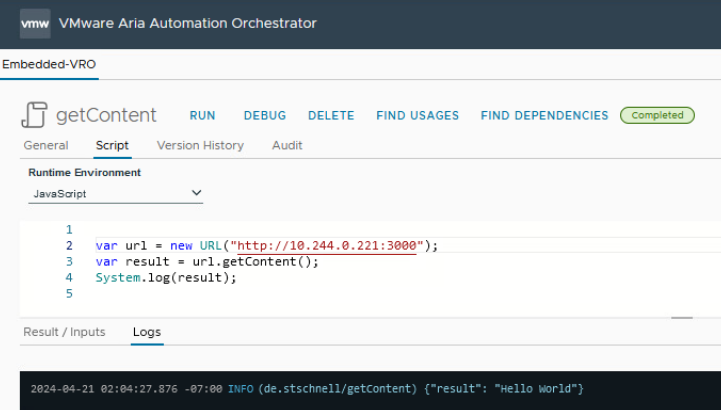Click the VMware Aria Automation Orchestrator title

click(x=188, y=23)
